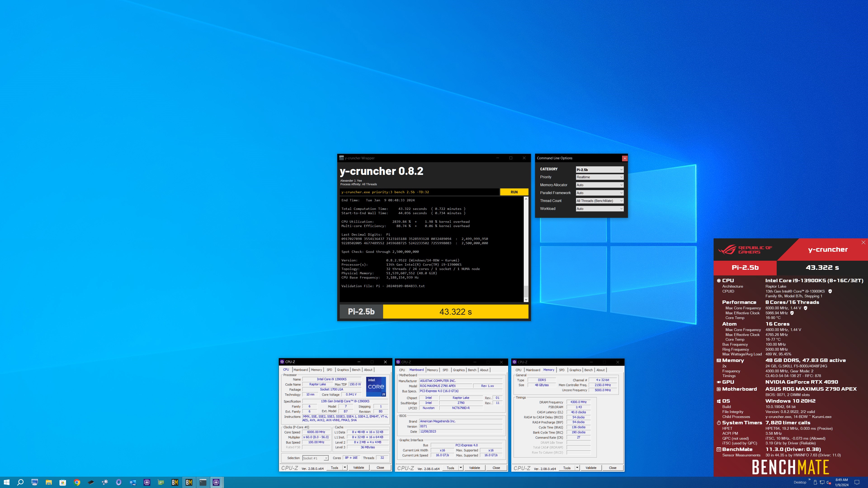Open About tab in Mainboard CPU-Z window
The width and height of the screenshot is (868, 488).
click(484, 370)
